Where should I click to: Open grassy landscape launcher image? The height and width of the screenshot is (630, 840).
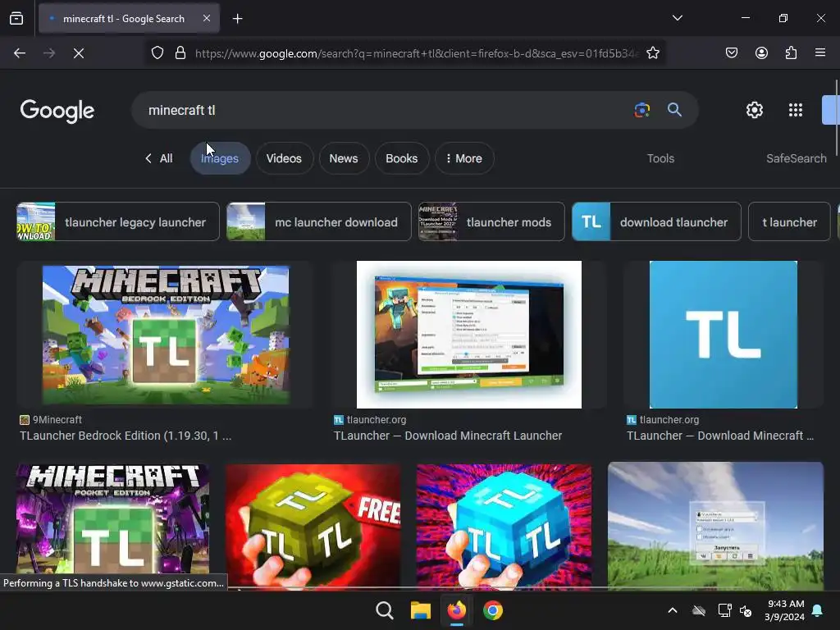tap(715, 524)
